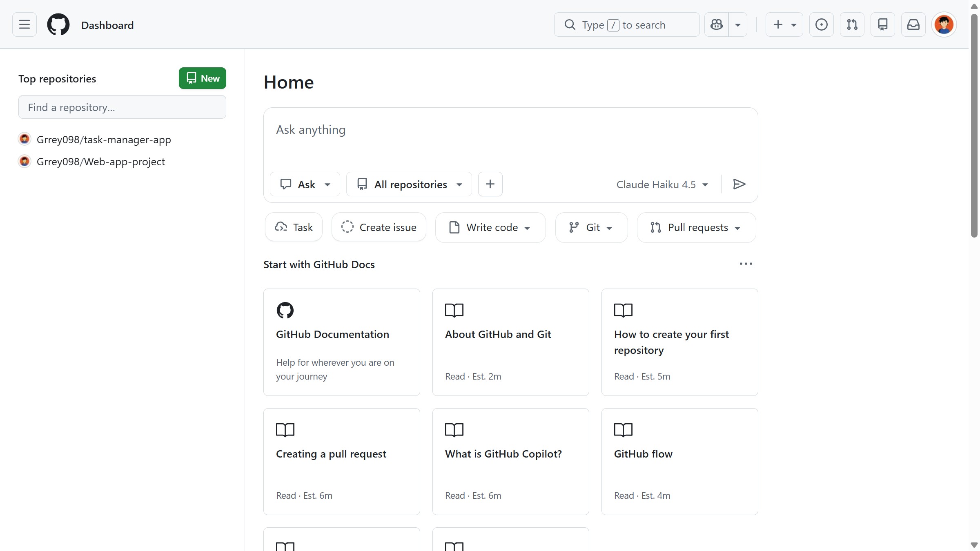Image resolution: width=980 pixels, height=551 pixels.
Task: Click book icon on GitHub flow card
Action: (624, 429)
